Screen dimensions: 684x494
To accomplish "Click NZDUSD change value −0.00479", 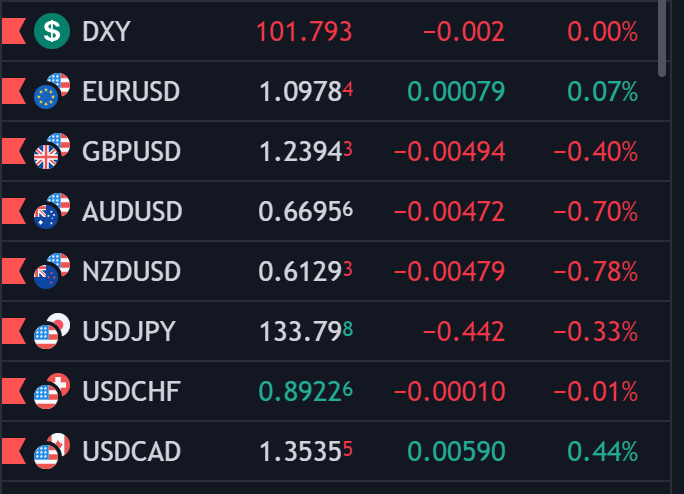I will pyautogui.click(x=450, y=272).
